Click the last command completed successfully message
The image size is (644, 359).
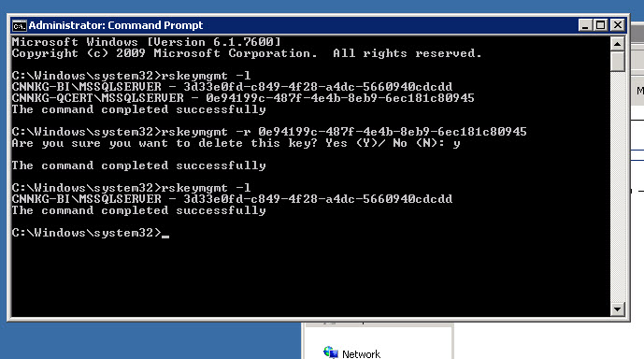139,210
